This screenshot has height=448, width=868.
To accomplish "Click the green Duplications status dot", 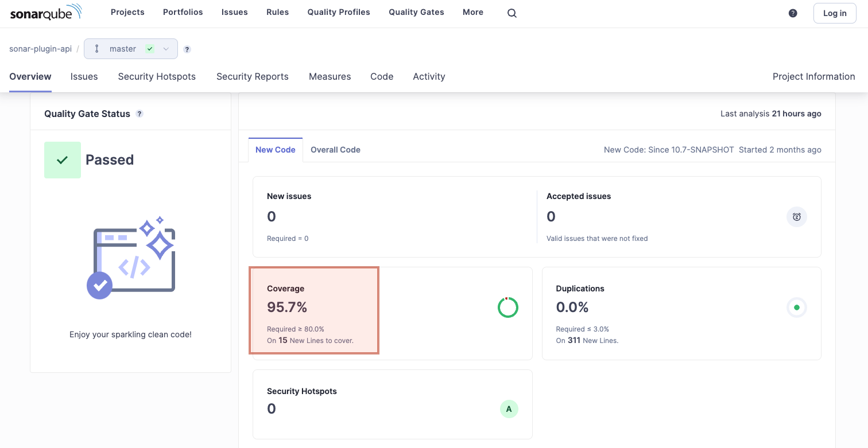I will [x=796, y=307].
